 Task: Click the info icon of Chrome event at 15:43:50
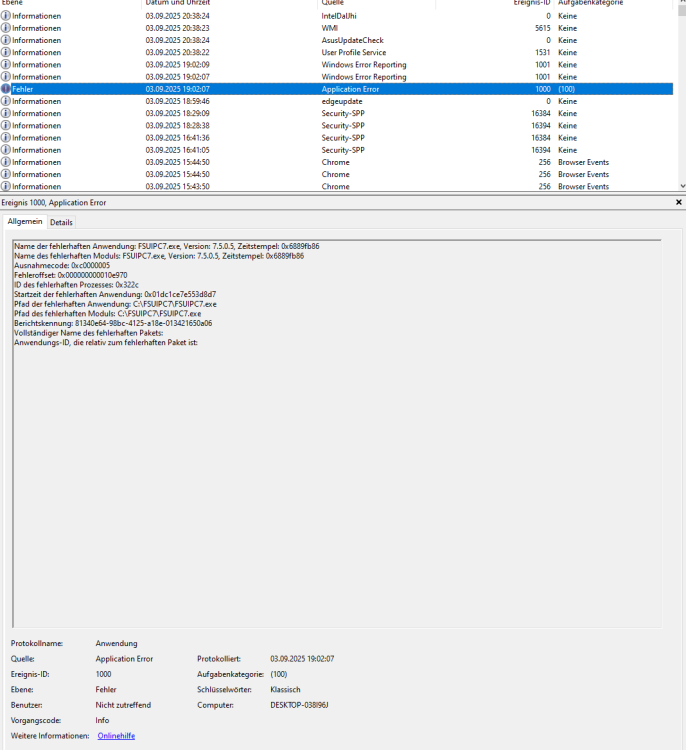[x=6, y=187]
